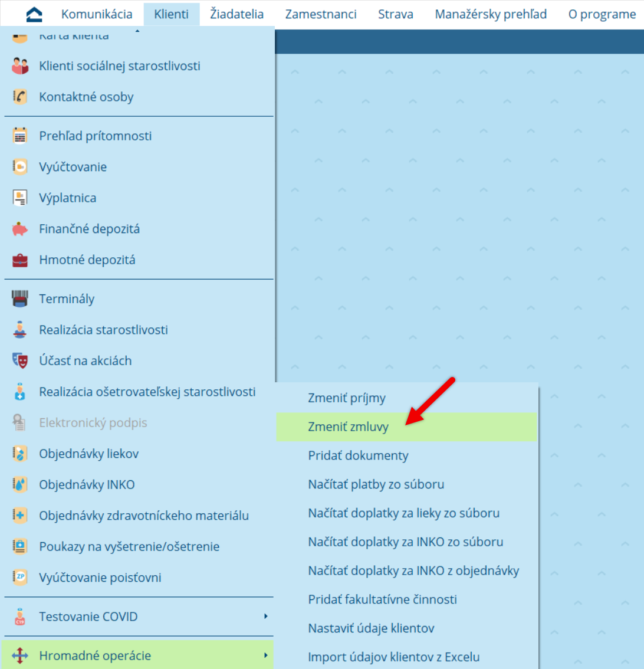Select Načítať doplatky za lieky zo súboru

tap(408, 513)
